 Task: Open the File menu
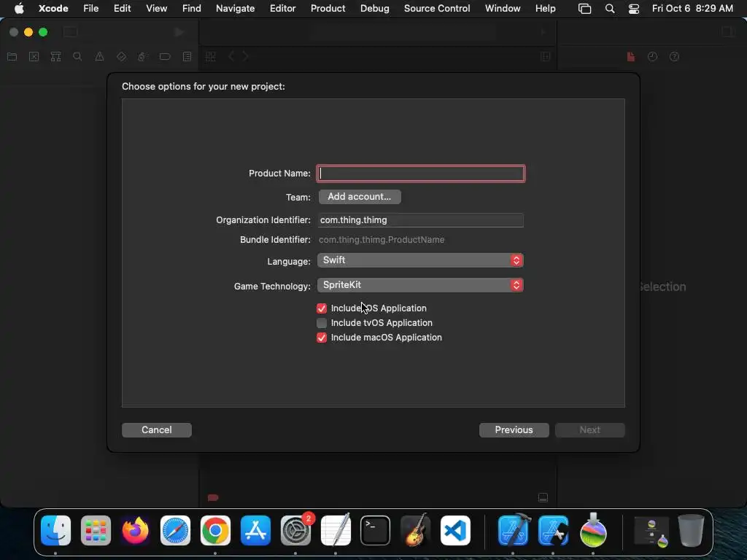pos(91,8)
